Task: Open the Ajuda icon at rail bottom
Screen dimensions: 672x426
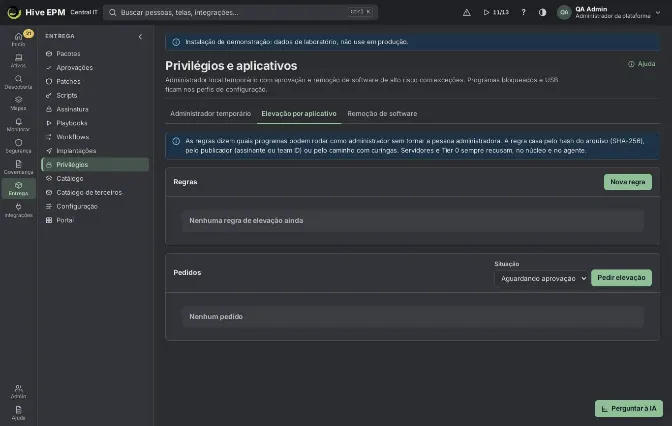Action: coord(18,413)
